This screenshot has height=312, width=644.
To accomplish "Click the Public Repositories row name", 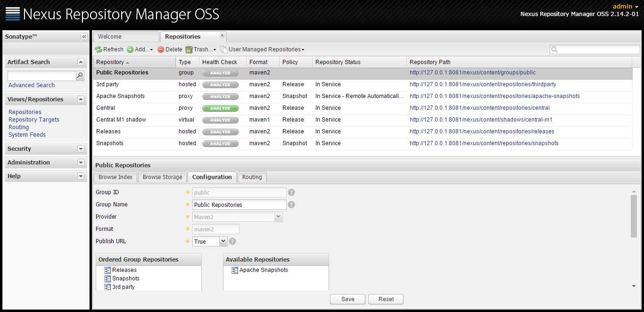I will (122, 73).
